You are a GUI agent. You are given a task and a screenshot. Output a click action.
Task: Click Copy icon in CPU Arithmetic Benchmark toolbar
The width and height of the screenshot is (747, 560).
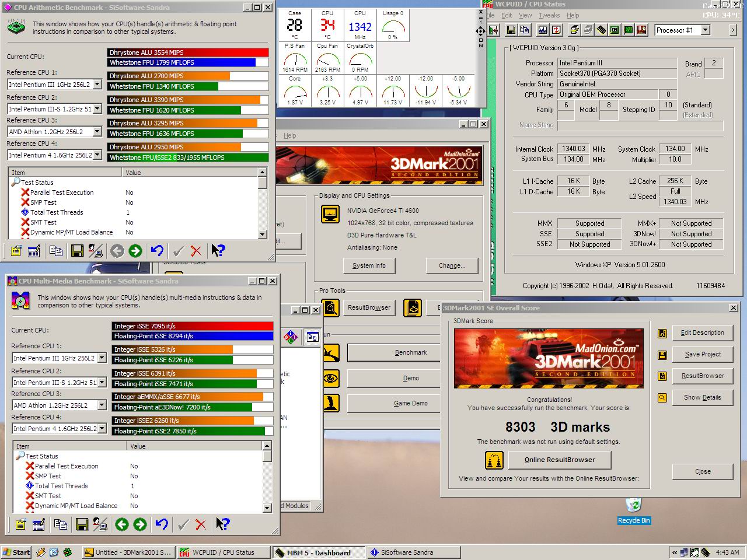point(56,251)
